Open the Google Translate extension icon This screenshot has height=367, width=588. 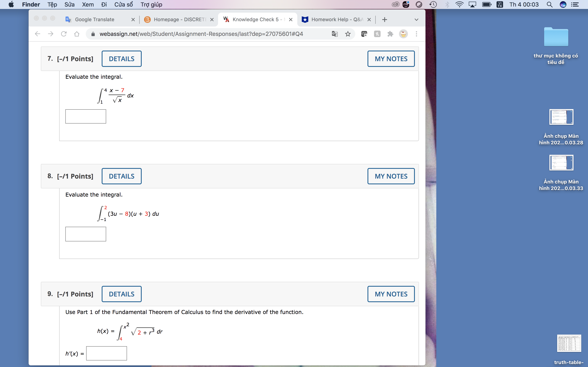click(x=335, y=34)
